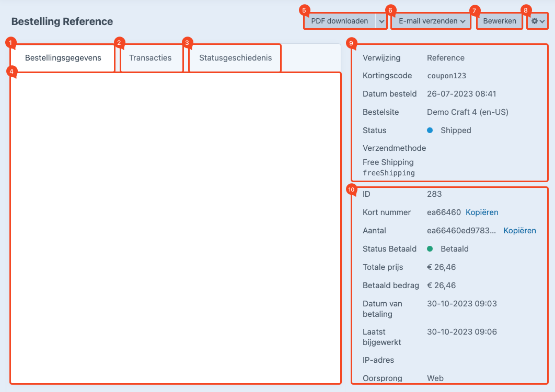Switch to the Transacties tab

[x=151, y=58]
